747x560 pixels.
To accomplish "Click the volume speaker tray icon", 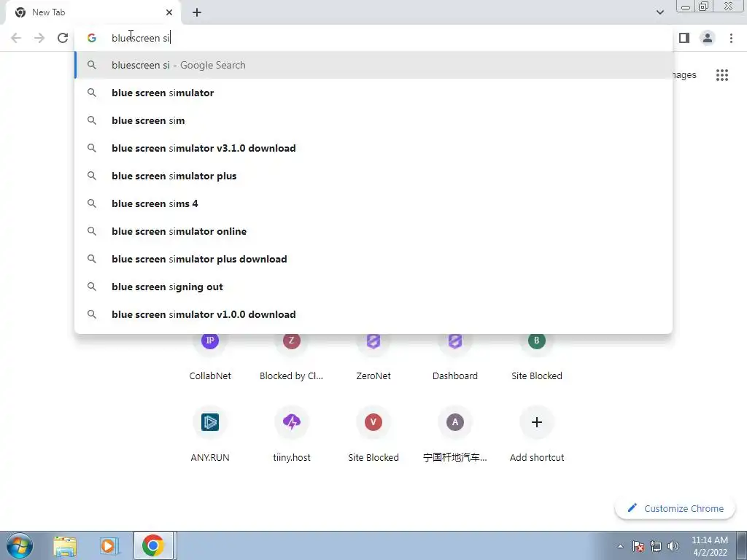I will pyautogui.click(x=673, y=546).
